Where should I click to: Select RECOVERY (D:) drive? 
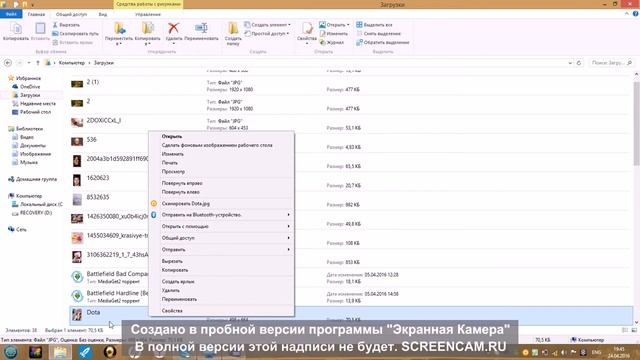[36, 213]
